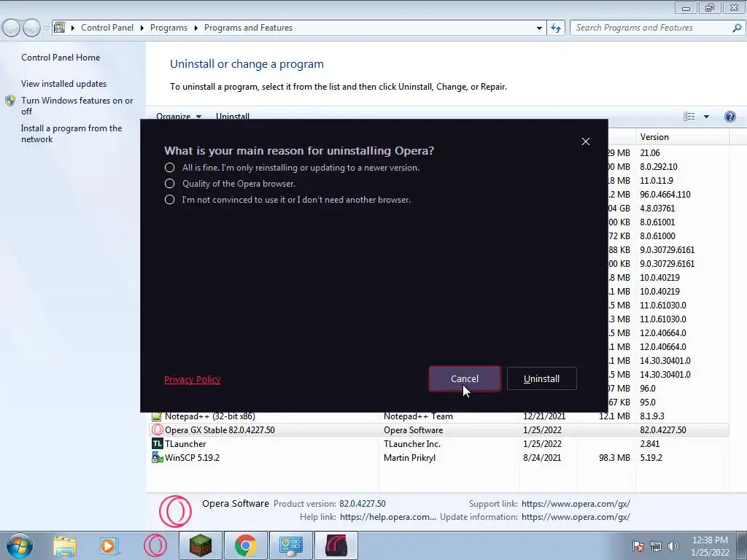
Task: Close the Opera uninstall dialog with X
Action: tap(586, 141)
